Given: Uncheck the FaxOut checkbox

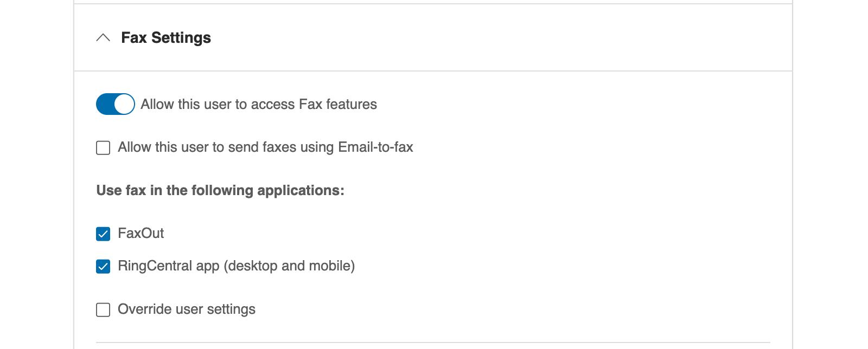Looking at the screenshot, I should tap(103, 234).
